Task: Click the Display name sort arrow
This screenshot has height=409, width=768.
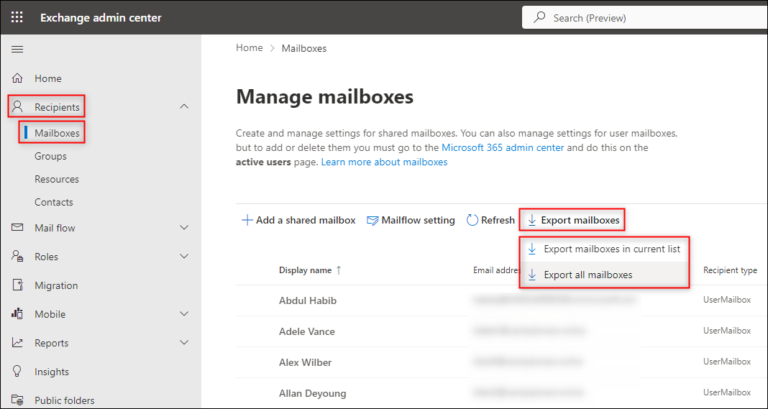Action: [x=338, y=270]
